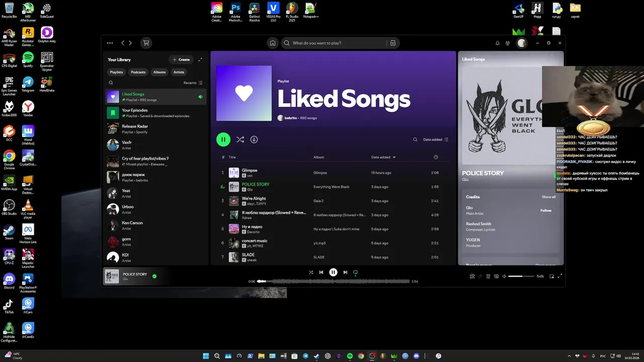Image resolution: width=644 pixels, height=362 pixels.
Task: Open the Queue icon
Action: pos(488,276)
